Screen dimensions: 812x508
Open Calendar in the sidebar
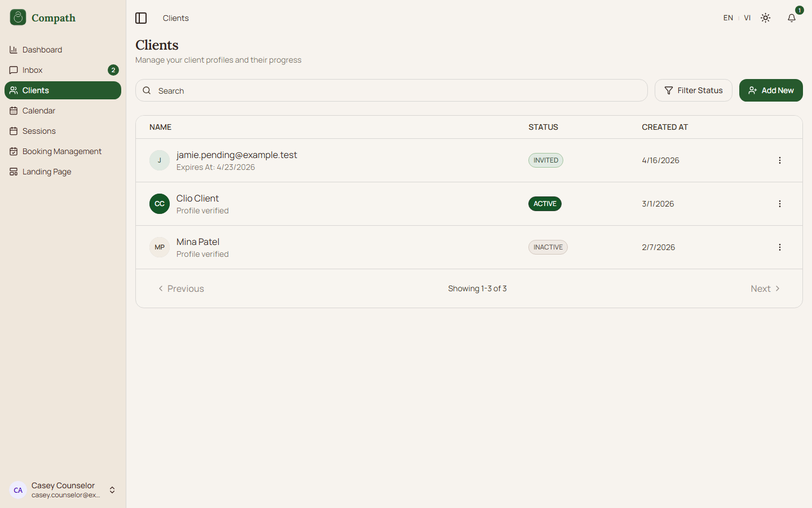click(63, 111)
